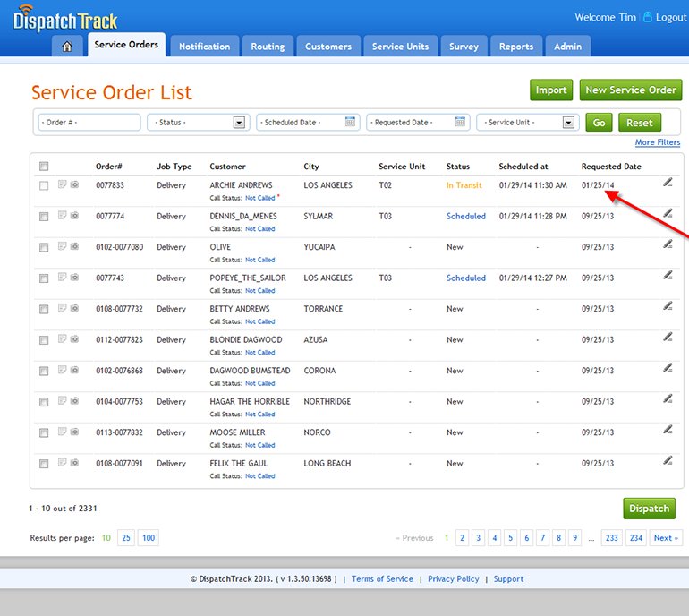Open notes icon for order 0077774
This screenshot has height=616, width=689.
pyautogui.click(x=63, y=216)
